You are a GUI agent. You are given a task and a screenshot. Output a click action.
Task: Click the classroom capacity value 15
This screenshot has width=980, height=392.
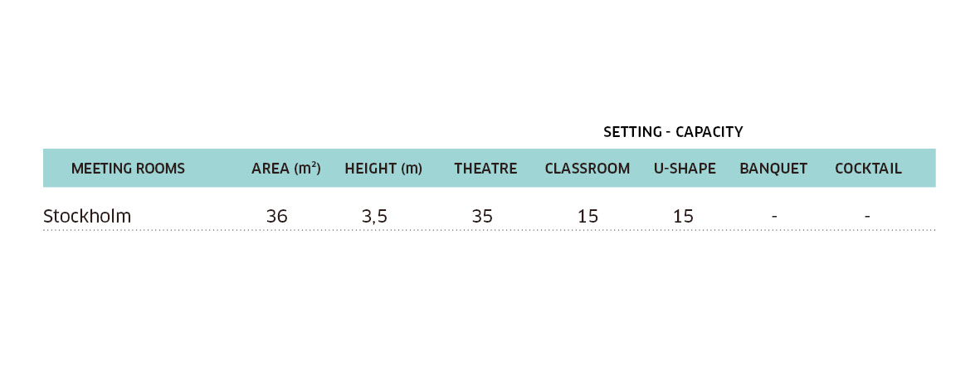(x=588, y=216)
